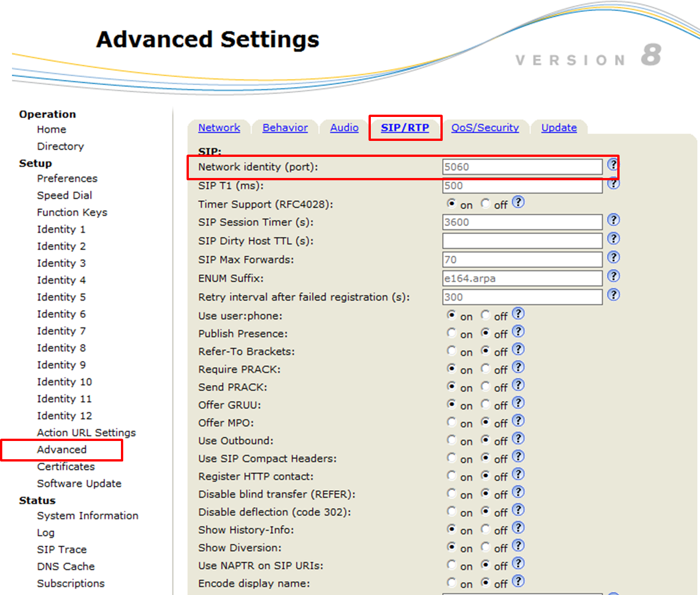
Task: Enable Use Outbound option
Action: tap(452, 440)
